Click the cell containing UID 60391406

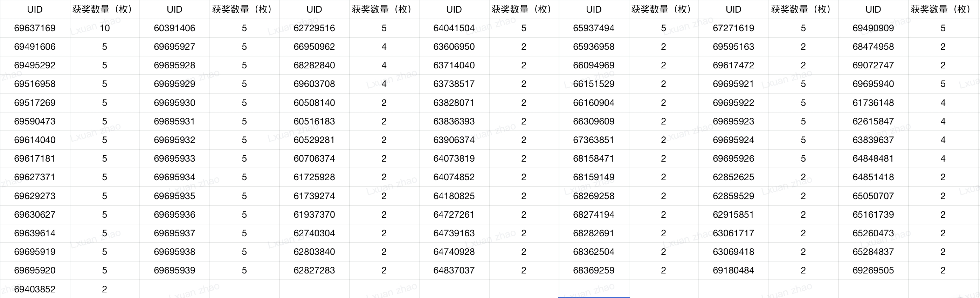174,28
